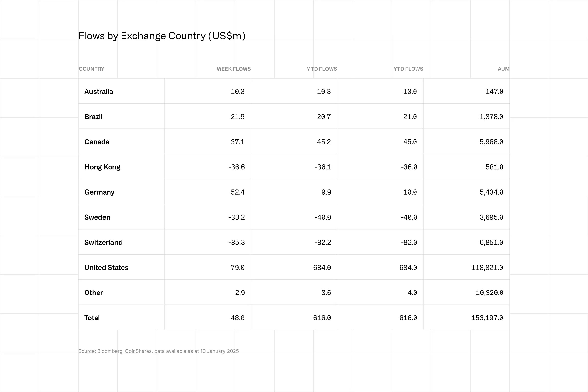Select the Canada row label
588x392 pixels.
(97, 142)
